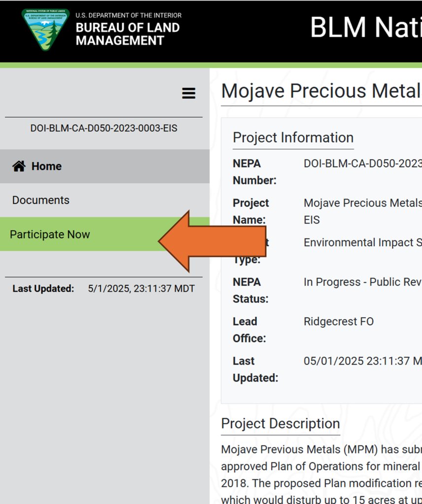Click the NEPA number DOI-BLM-CA-D050-2023-0003-EIS in sidebar
This screenshot has width=422, height=504.
[x=104, y=128]
